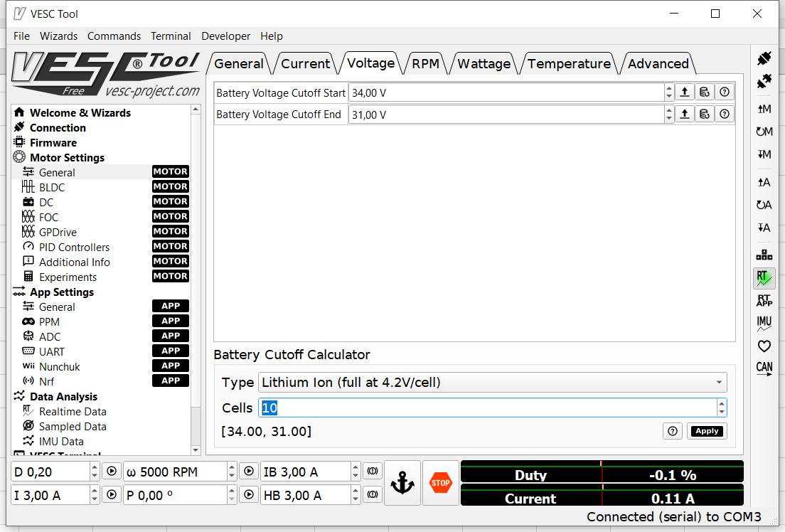Open the Wizards menu

pos(58,36)
